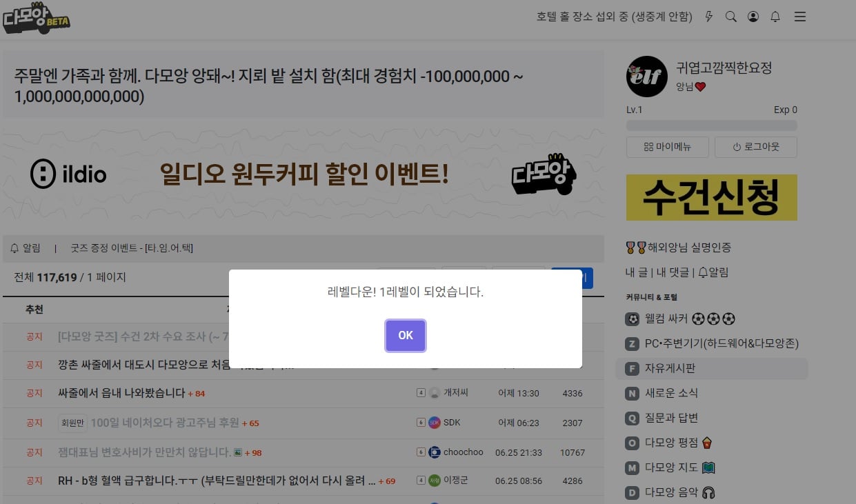Click the headphones emoji by 다모앙 음악
This screenshot has height=504, width=856.
pyautogui.click(x=708, y=492)
